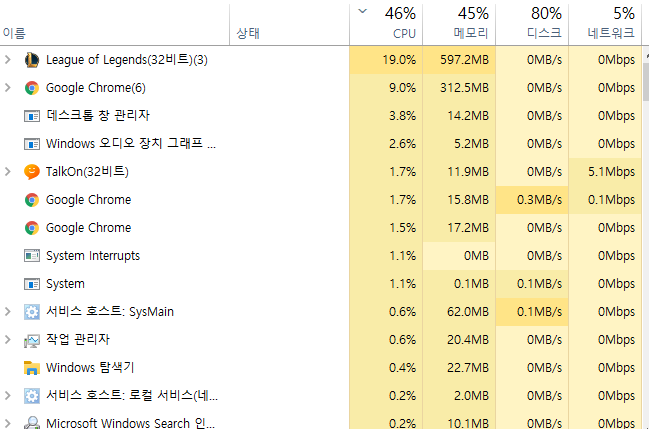Expand the 작업 관리자 process group
Screen dimensions: 649x429
[x=7, y=340]
